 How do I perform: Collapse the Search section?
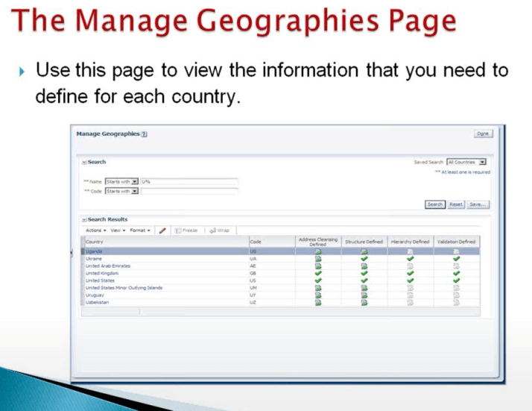coord(83,162)
